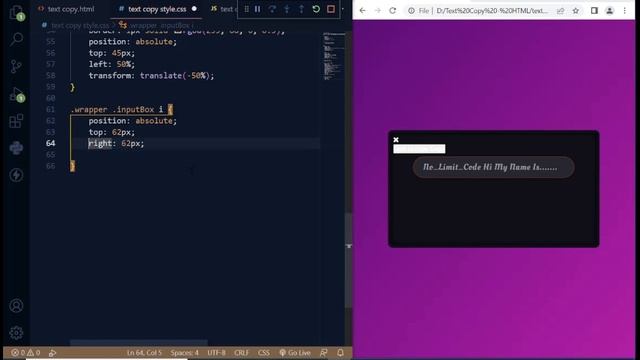
Task: Open the Run and Debug view
Action: 16,94
